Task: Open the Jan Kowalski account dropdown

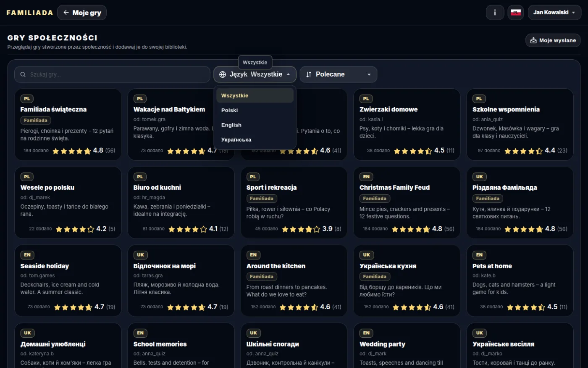Action: [554, 13]
